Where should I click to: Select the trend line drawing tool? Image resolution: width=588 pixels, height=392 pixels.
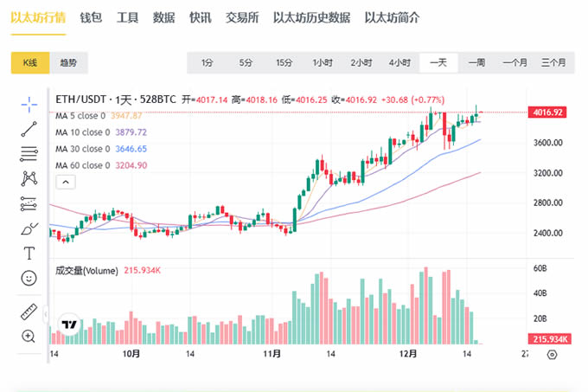tap(29, 130)
